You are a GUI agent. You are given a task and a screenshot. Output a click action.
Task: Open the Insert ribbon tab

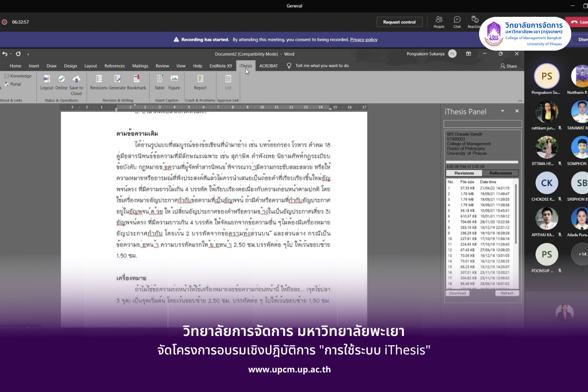tap(34, 66)
